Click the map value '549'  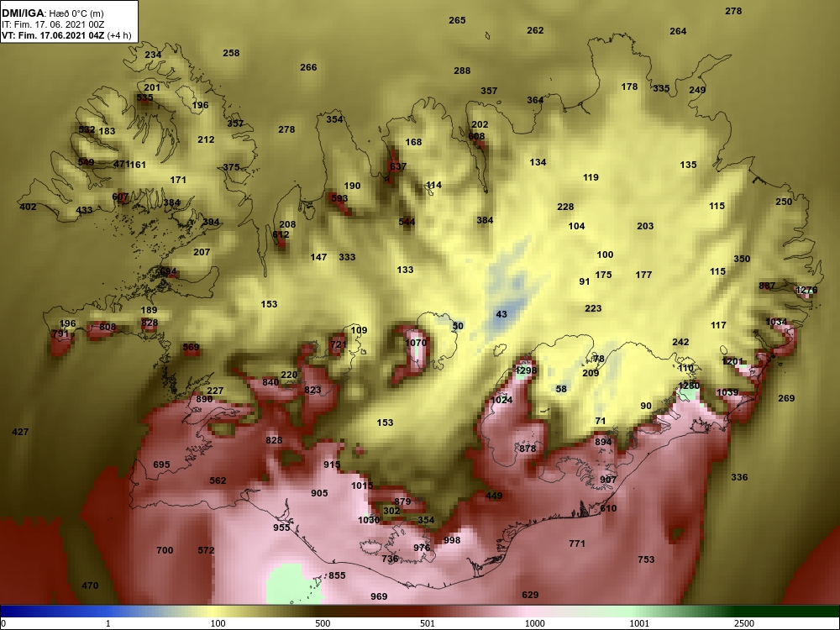coord(86,162)
